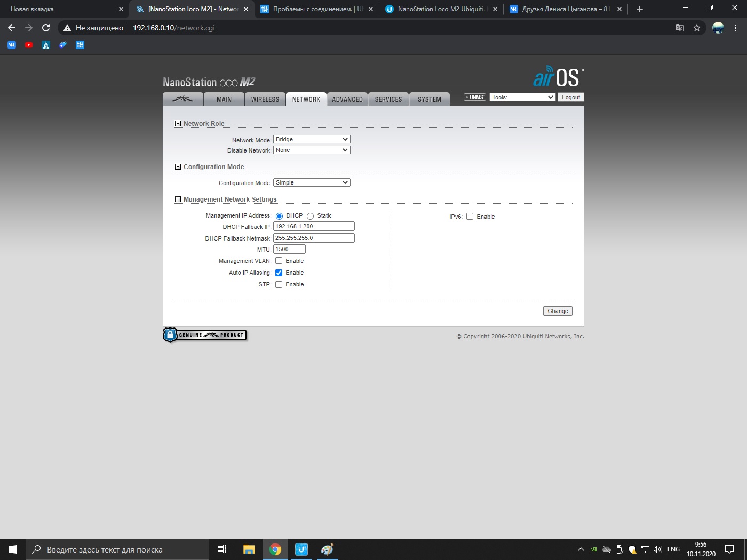Open the blue comet bookmark

tap(63, 45)
